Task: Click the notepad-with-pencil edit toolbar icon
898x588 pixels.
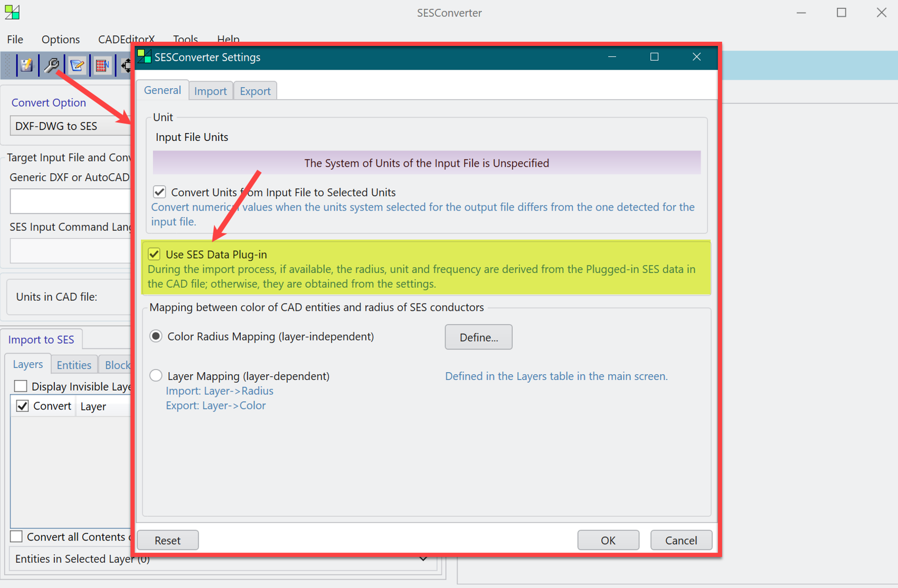Action: [77, 65]
